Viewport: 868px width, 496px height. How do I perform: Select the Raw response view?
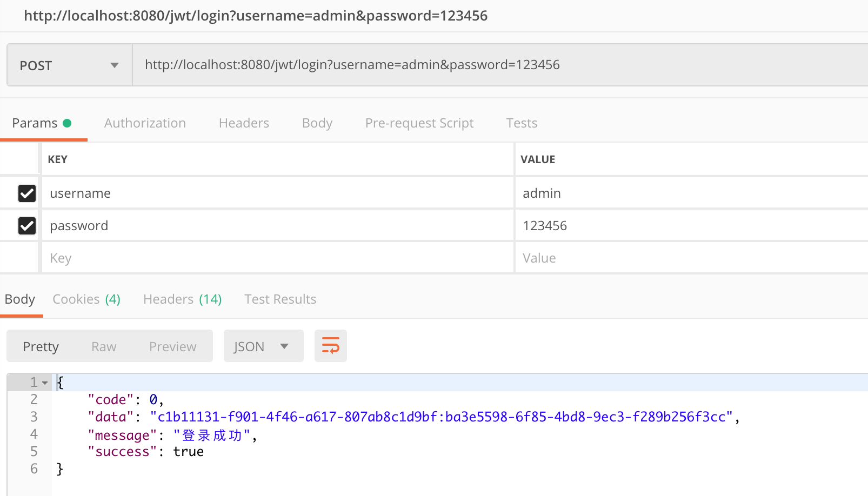point(103,346)
